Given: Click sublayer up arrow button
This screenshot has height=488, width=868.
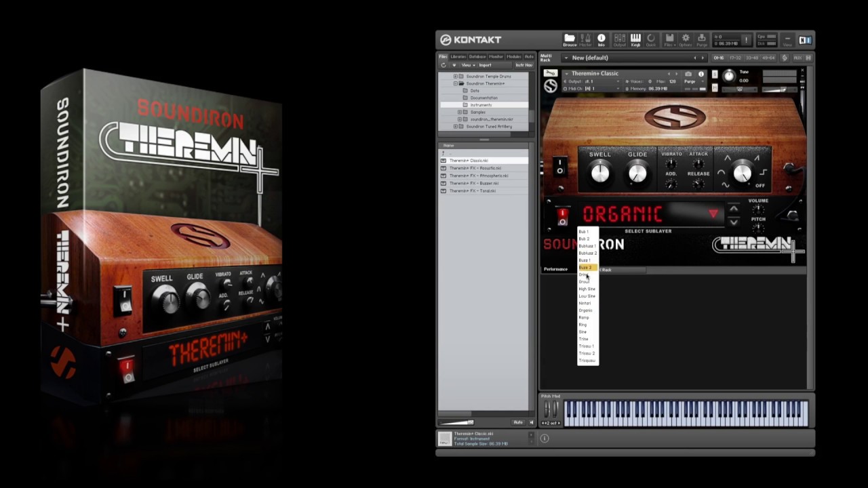Looking at the screenshot, I should tap(734, 209).
